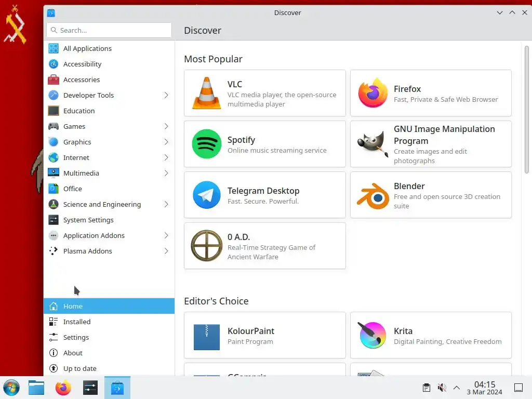Open the Spotify card title
This screenshot has width=532, height=399.
point(241,140)
